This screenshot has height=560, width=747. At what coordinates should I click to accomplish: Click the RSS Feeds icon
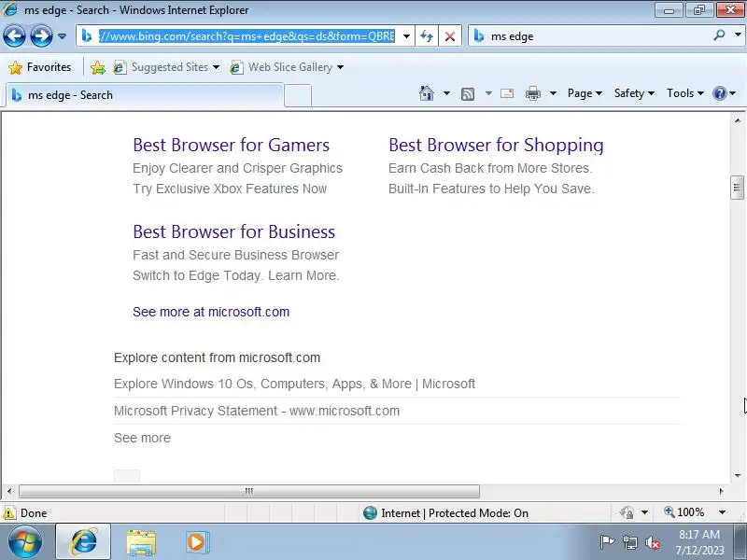coord(468,94)
